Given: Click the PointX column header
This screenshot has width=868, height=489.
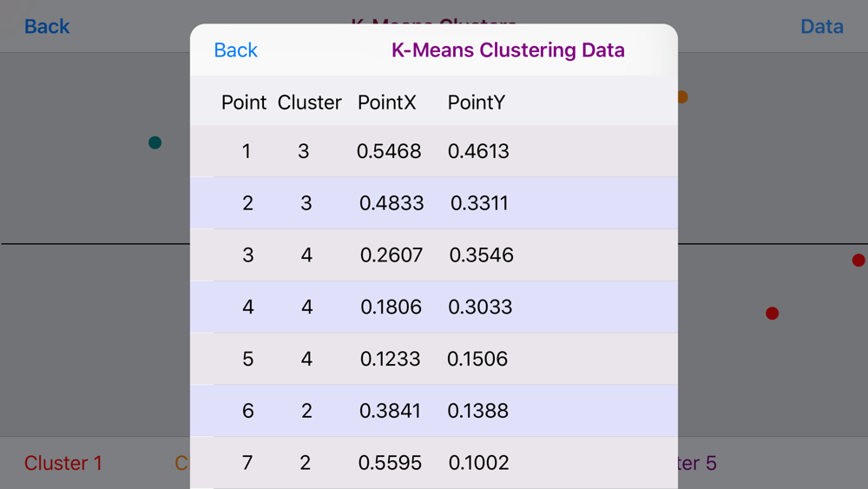Looking at the screenshot, I should point(386,102).
